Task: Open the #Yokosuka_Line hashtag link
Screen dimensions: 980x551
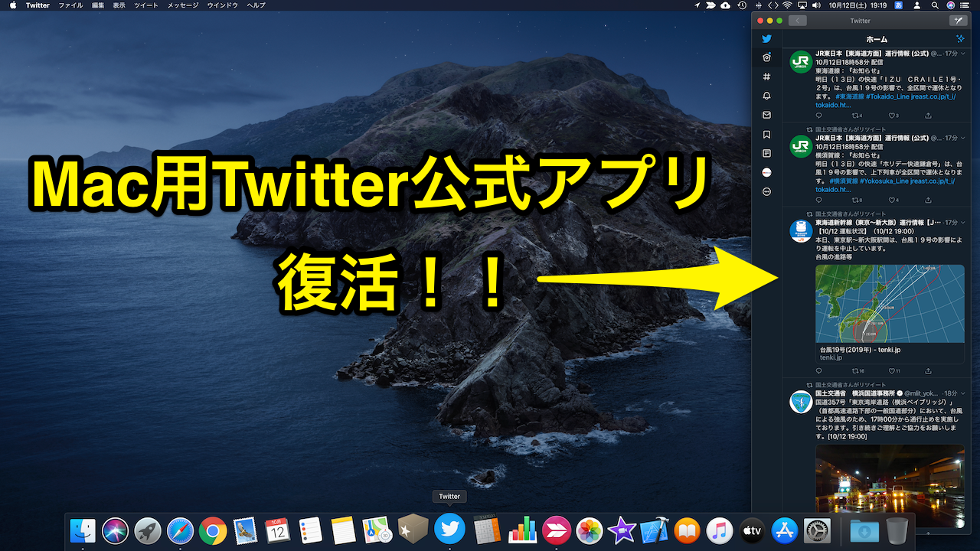Action: coord(886,181)
